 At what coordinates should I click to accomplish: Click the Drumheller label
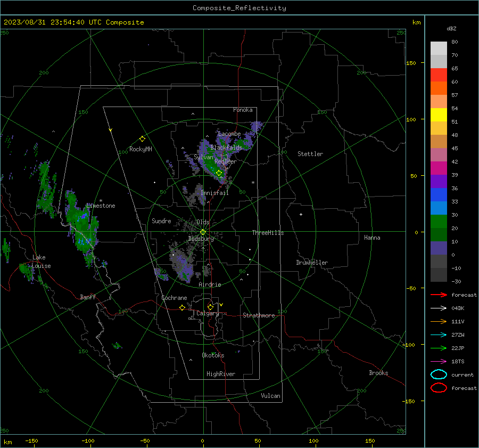pyautogui.click(x=312, y=263)
